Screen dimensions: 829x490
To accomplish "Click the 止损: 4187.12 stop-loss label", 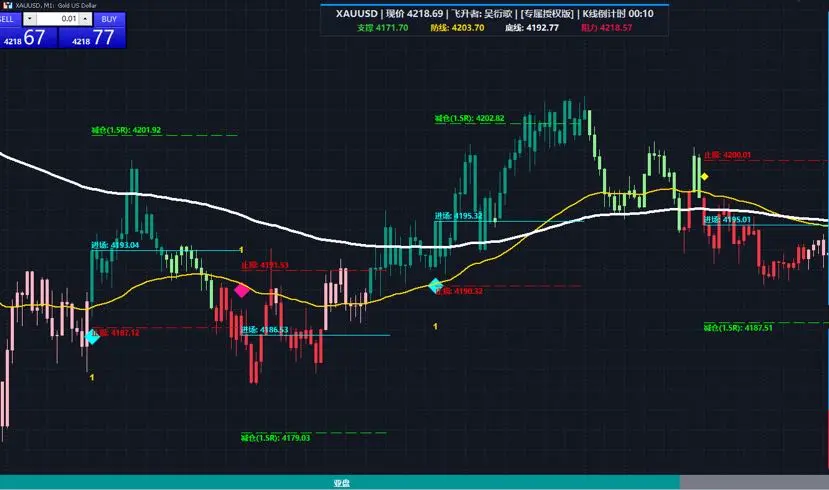I will coord(116,332).
